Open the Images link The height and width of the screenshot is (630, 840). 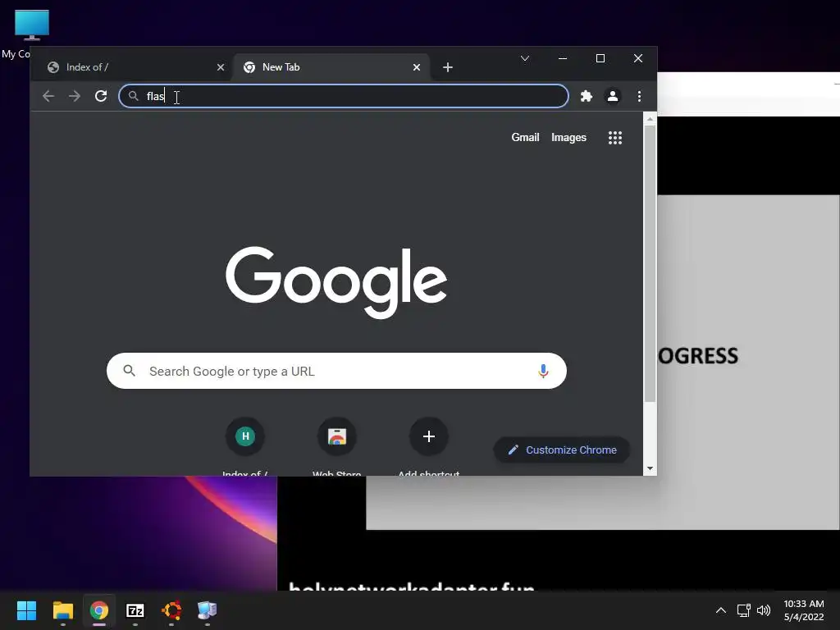click(x=568, y=138)
